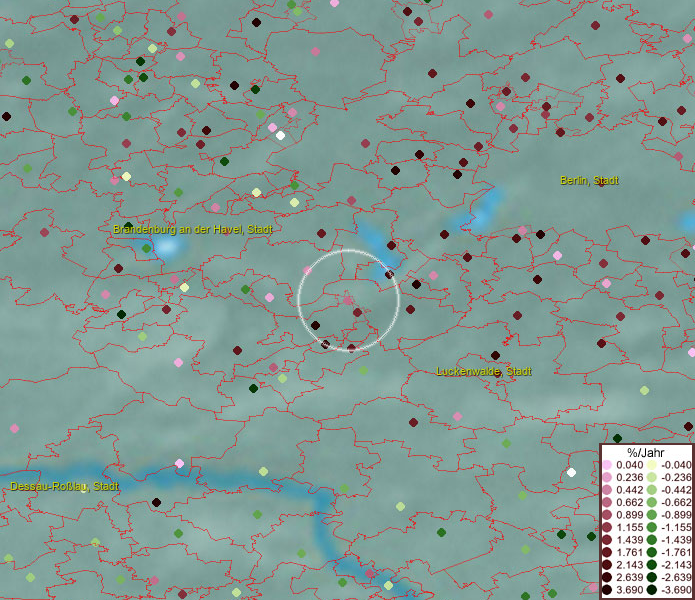Select the "Dessau-Roßlau, Stadt" label

(x=64, y=486)
